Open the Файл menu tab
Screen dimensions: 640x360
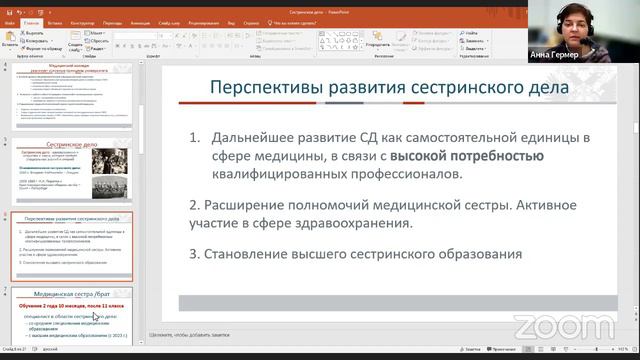(9, 23)
